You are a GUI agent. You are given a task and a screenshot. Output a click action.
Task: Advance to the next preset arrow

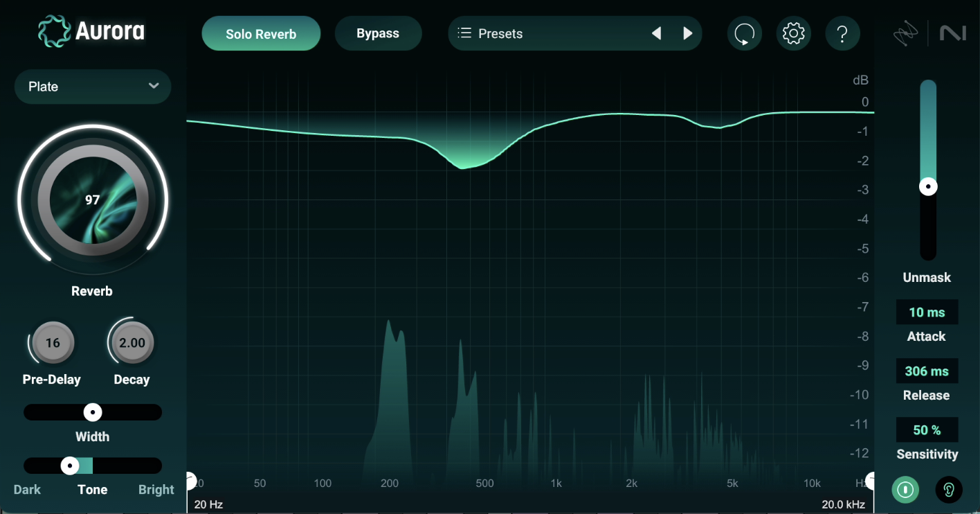[x=687, y=33]
